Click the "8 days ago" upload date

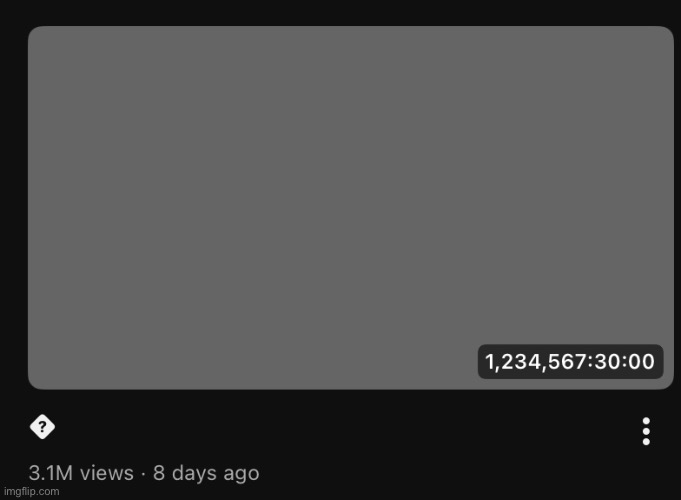[x=206, y=472]
